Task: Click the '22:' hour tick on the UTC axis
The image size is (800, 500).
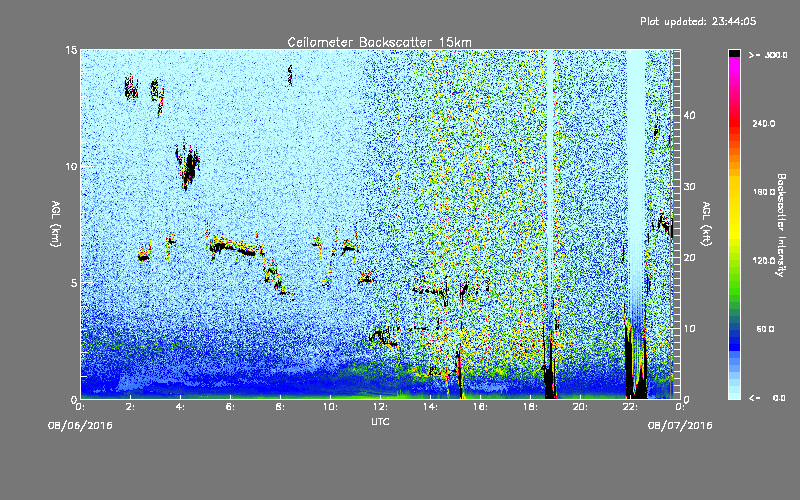Action: click(x=631, y=407)
